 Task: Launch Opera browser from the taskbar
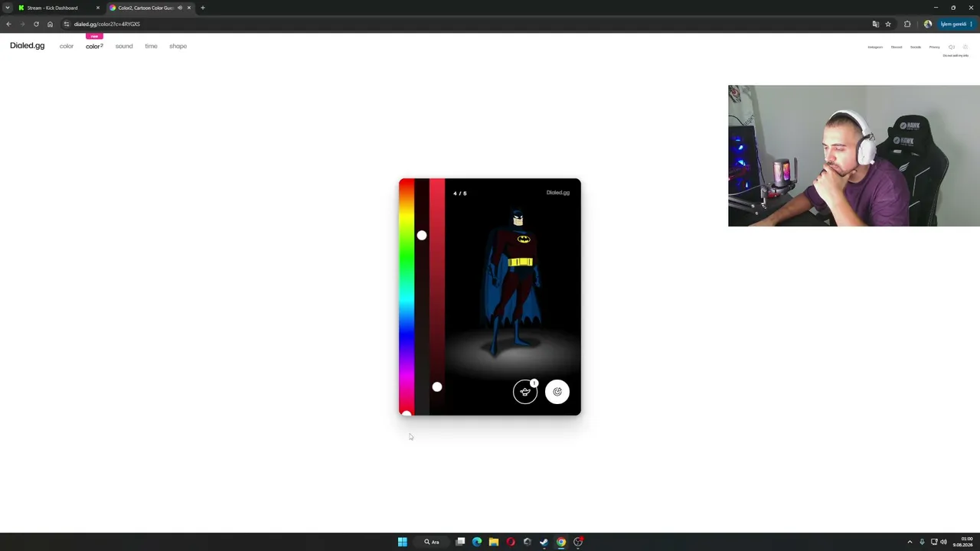511,542
